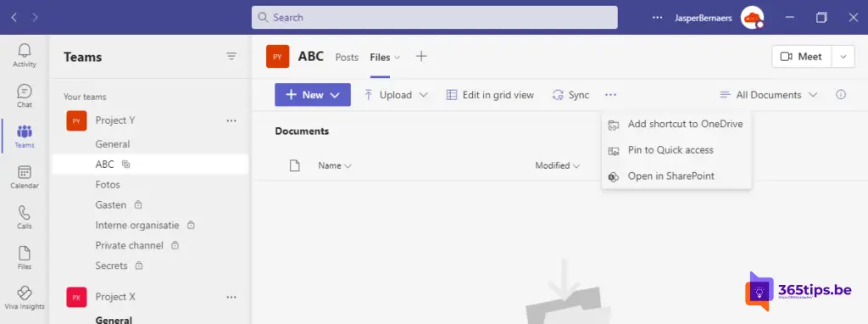Select the Teams icon in the left rail

click(25, 137)
